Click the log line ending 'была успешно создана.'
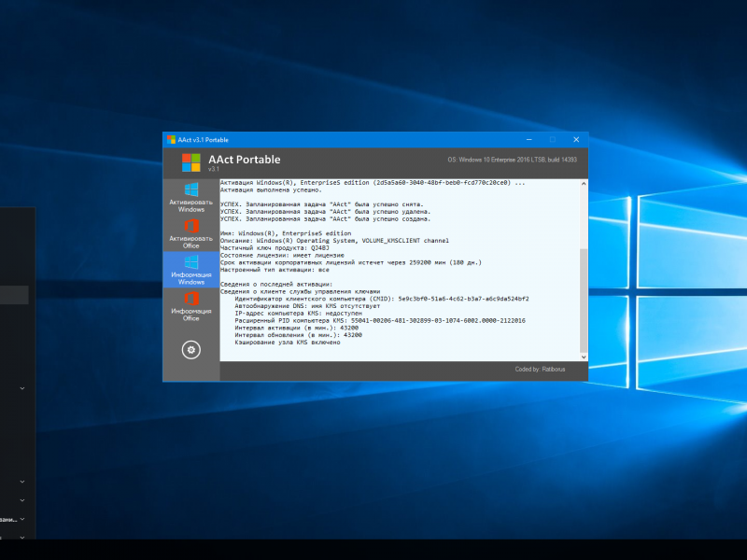This screenshot has height=560, width=747. 325,219
